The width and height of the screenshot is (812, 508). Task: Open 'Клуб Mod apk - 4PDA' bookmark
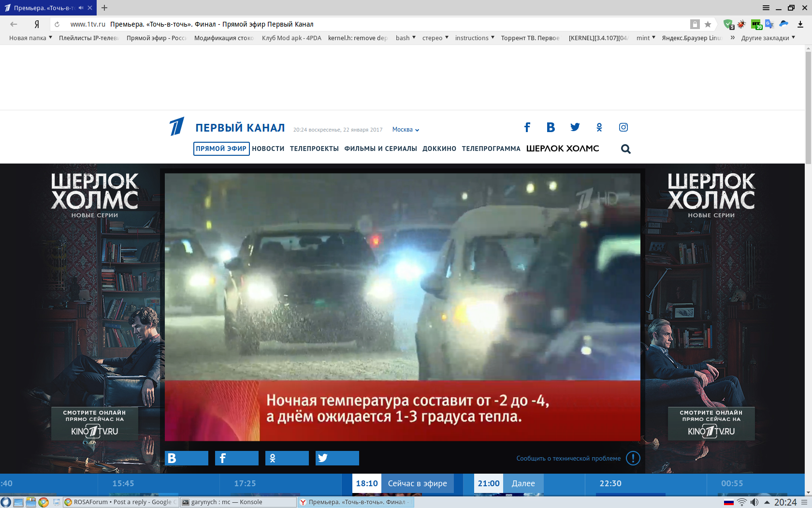tap(291, 38)
